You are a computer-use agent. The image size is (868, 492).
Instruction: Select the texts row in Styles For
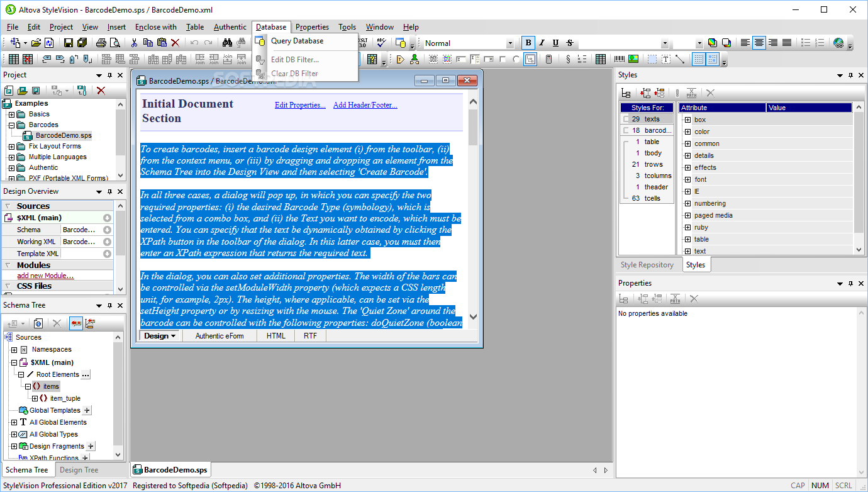click(647, 119)
